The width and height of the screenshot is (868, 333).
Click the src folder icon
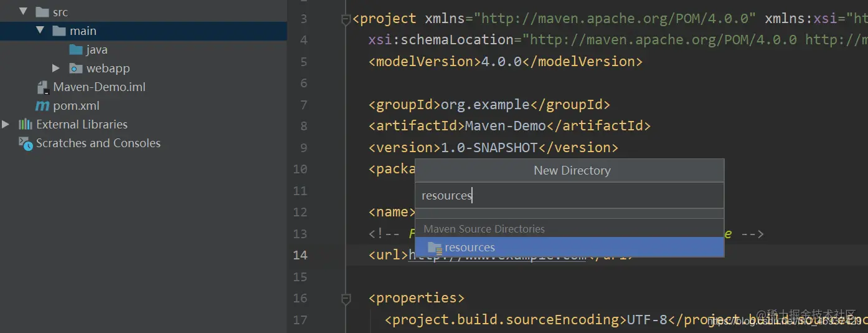tap(42, 12)
